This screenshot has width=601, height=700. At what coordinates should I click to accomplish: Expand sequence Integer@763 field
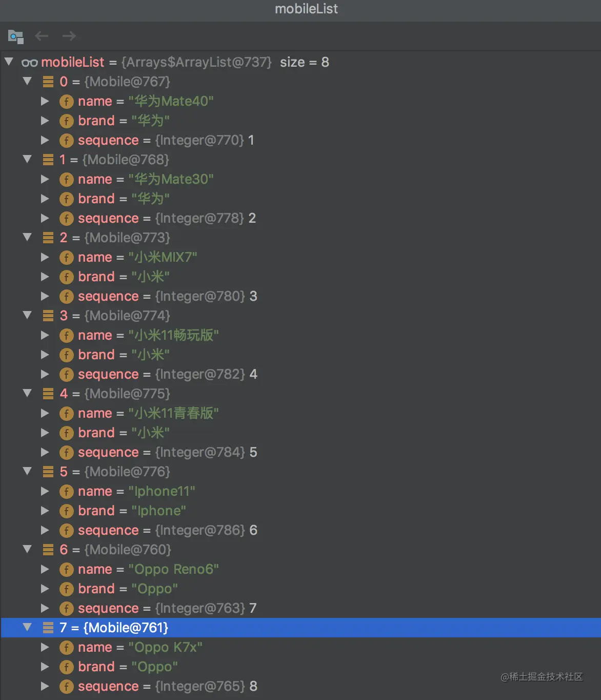click(45, 608)
